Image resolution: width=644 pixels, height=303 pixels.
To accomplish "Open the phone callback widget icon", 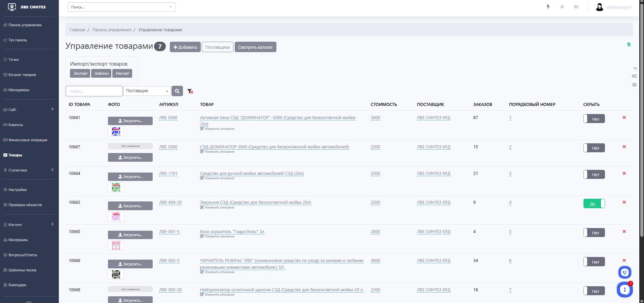I will 625,272.
